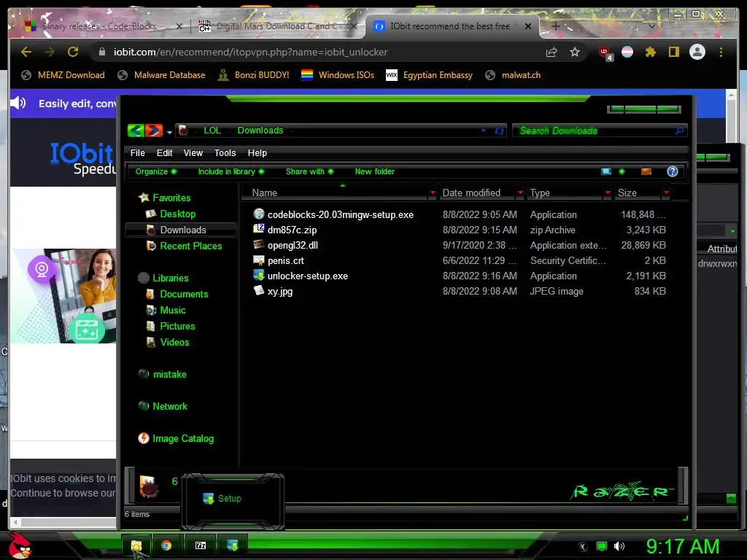
Task: Open the View menu in Explorer
Action: coord(193,153)
